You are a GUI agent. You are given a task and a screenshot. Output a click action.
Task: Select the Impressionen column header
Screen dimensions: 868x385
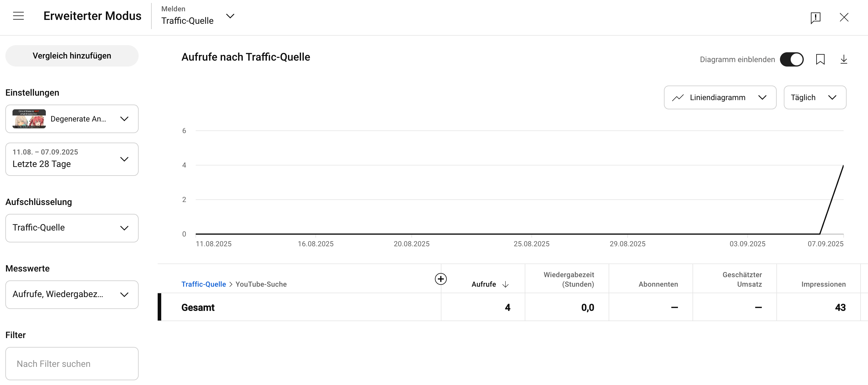823,284
